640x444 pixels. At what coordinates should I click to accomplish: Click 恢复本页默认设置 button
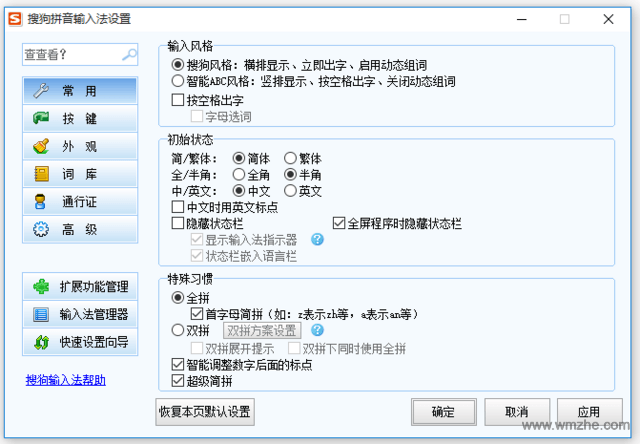pos(205,412)
